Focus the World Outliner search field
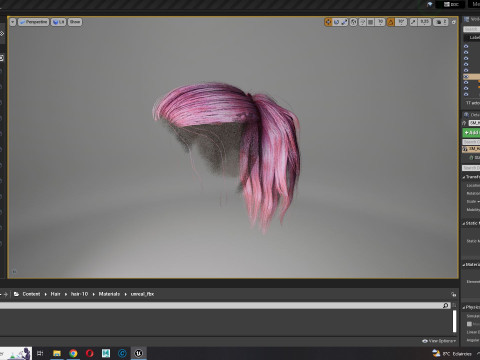Image resolution: width=480 pixels, height=360 pixels. (x=472, y=29)
